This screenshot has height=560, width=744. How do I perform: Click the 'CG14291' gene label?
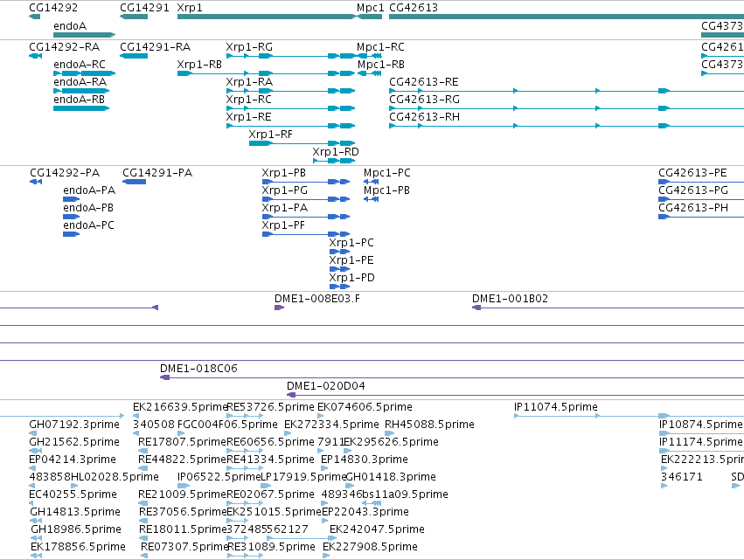tap(144, 8)
